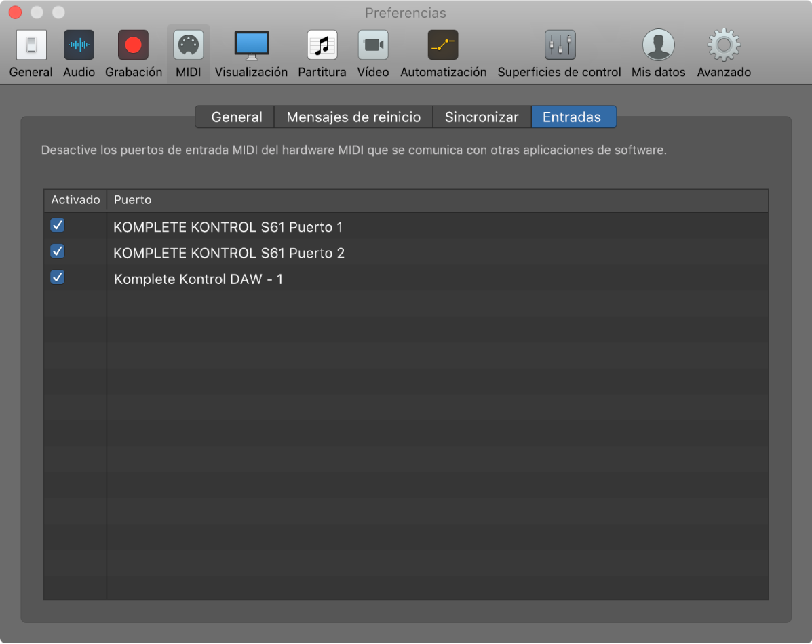
Task: Switch to the Sincronizar tab
Action: 482,117
